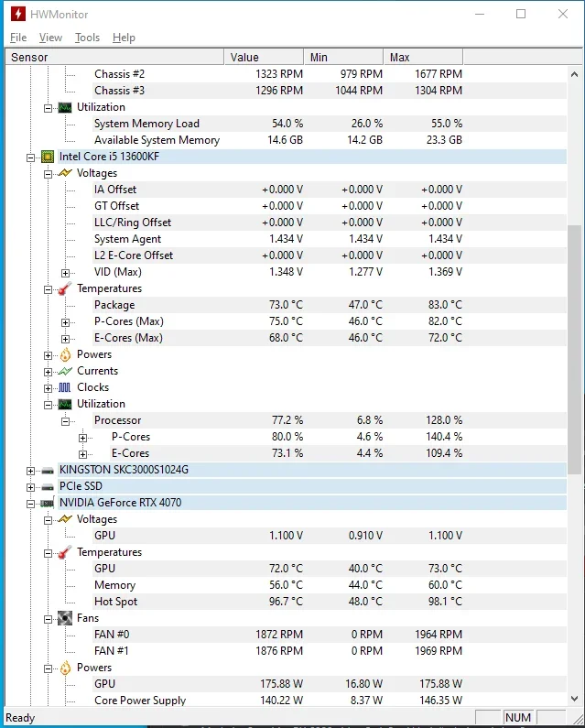Click the GPU Fans icon
Image resolution: width=585 pixels, height=728 pixels.
click(65, 618)
